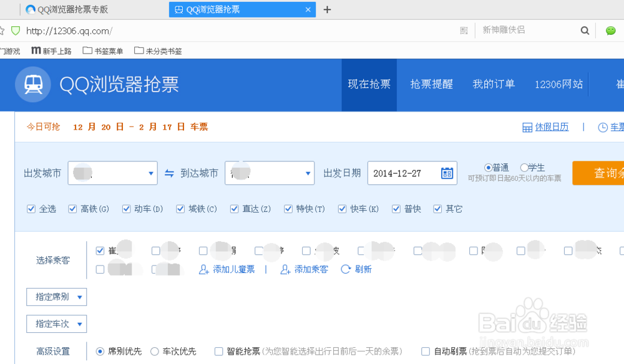This screenshot has width=624, height=364.
Task: Click the QR code icon in address bar
Action: point(464,31)
